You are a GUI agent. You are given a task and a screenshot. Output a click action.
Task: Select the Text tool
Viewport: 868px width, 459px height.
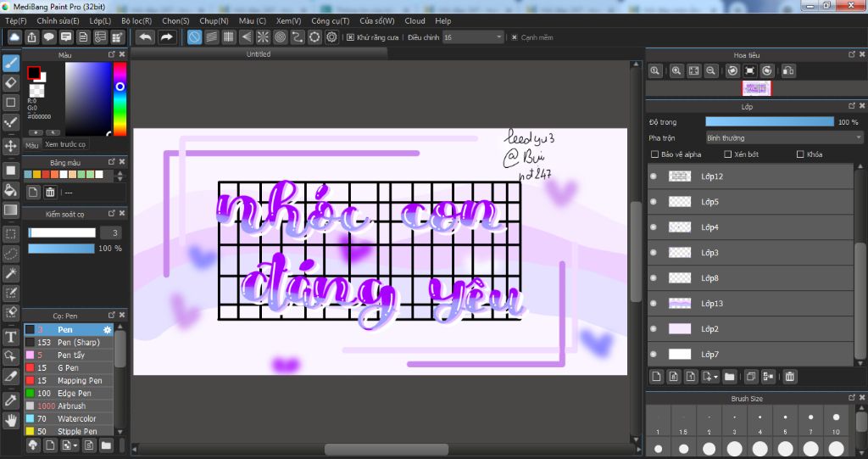10,337
